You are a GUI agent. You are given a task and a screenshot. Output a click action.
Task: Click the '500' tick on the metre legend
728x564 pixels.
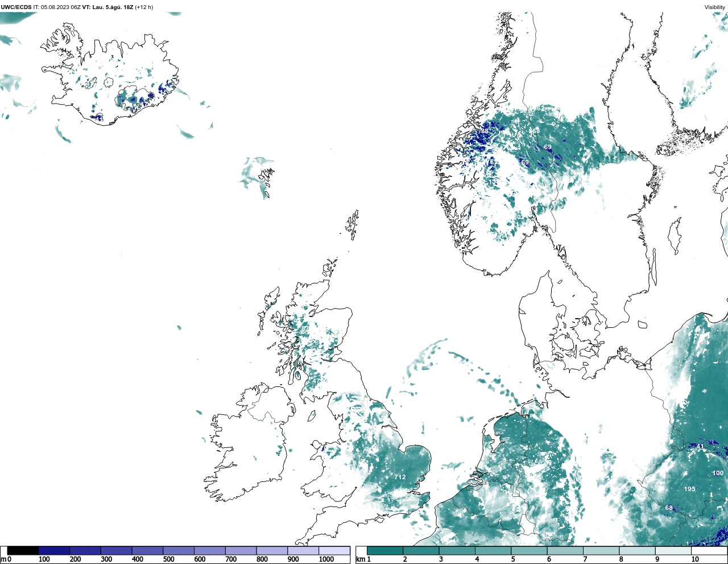(168, 559)
